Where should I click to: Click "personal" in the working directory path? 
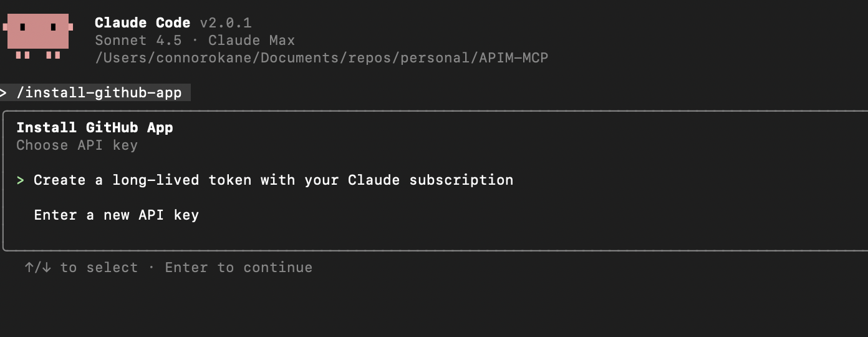pyautogui.click(x=436, y=58)
